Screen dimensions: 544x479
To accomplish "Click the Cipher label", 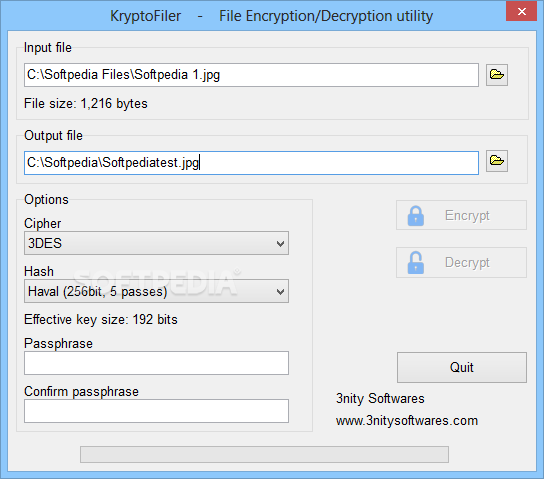I will [x=42, y=224].
